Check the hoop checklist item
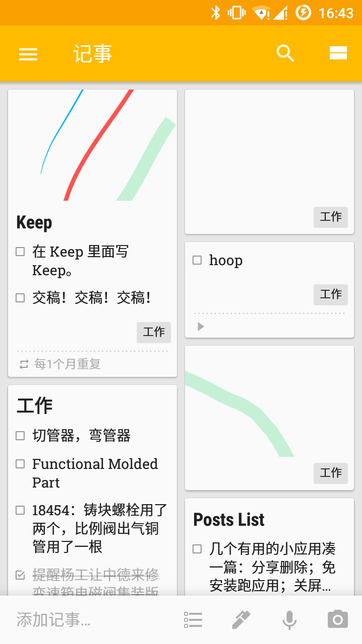 click(197, 260)
